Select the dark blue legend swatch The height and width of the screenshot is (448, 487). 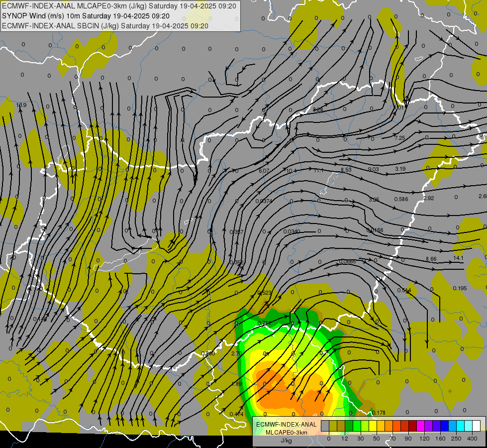[444, 426]
